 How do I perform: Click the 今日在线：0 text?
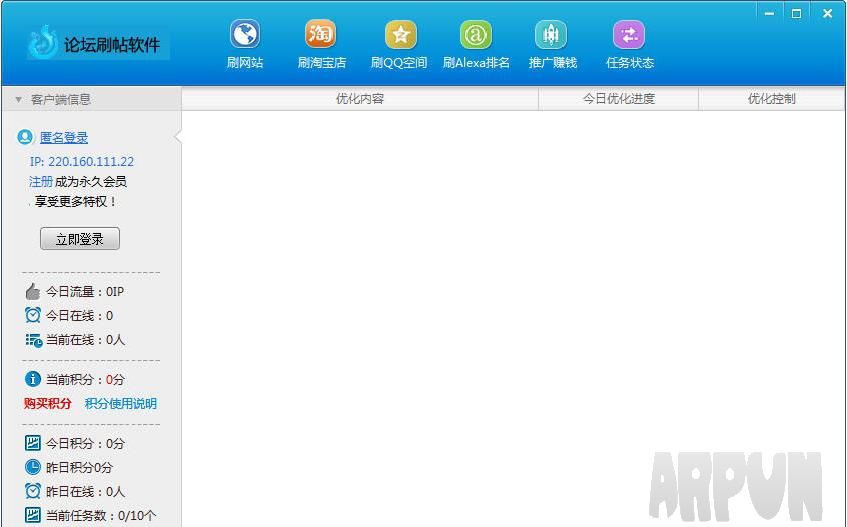pos(79,315)
